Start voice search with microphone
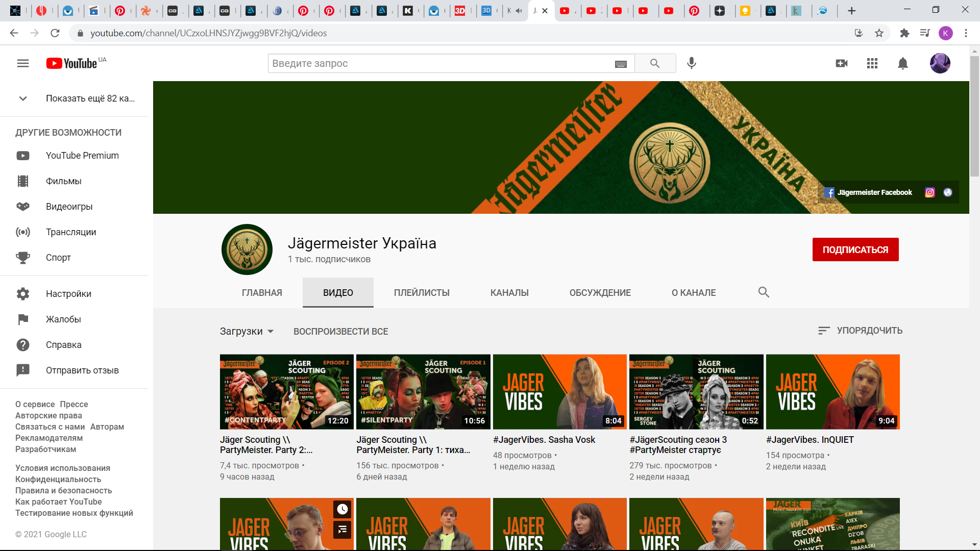The height and width of the screenshot is (551, 980). pos(692,63)
